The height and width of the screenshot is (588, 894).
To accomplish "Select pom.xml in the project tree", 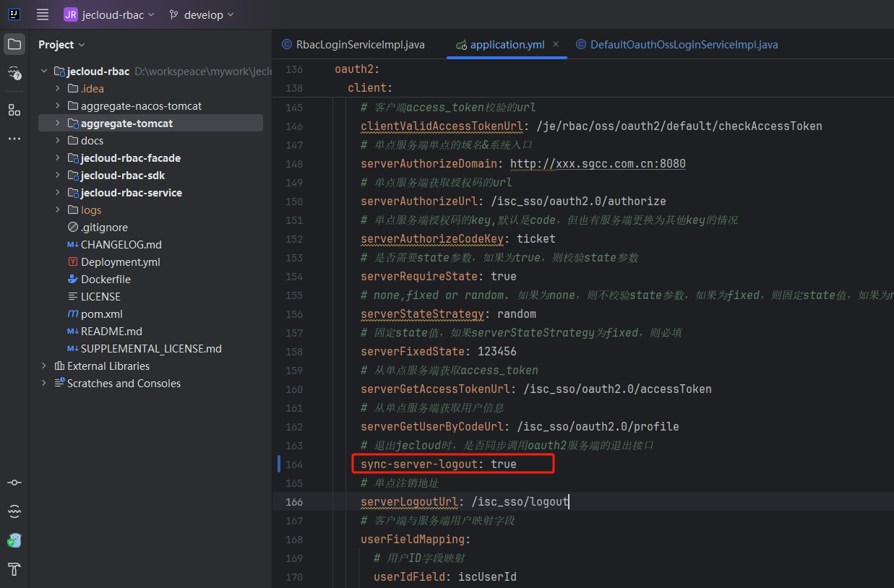I will 101,314.
